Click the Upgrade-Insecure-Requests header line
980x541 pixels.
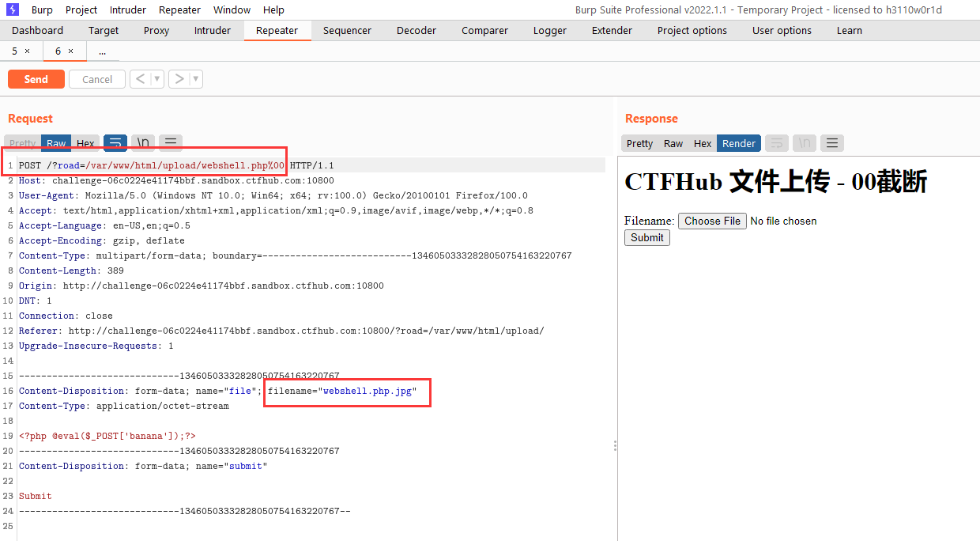[x=96, y=346]
